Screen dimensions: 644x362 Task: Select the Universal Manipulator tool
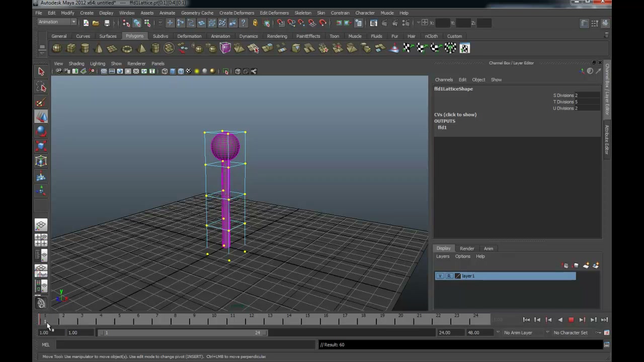(41, 161)
